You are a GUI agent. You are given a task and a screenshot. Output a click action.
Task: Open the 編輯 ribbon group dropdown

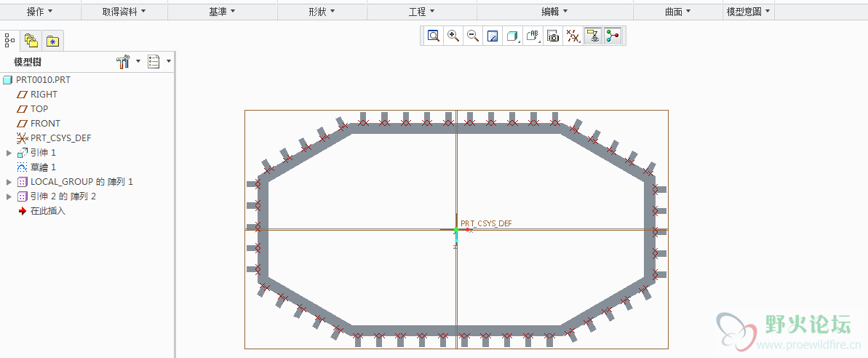coord(554,12)
